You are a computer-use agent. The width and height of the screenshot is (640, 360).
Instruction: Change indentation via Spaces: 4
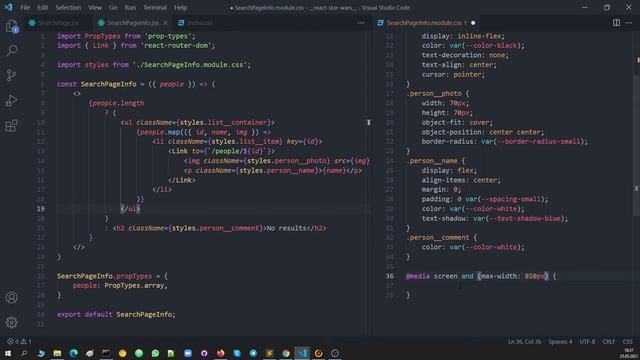(x=560, y=341)
